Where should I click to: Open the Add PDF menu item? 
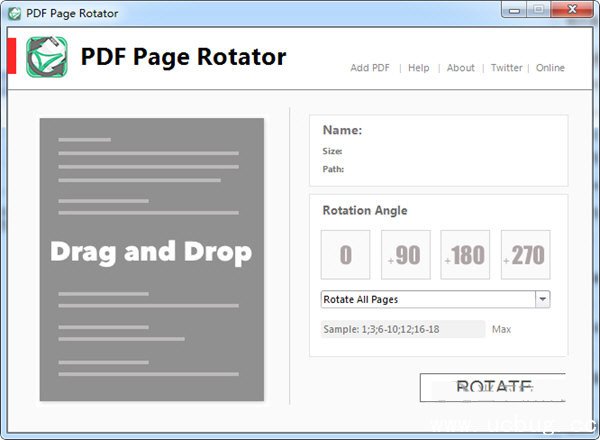coord(370,68)
